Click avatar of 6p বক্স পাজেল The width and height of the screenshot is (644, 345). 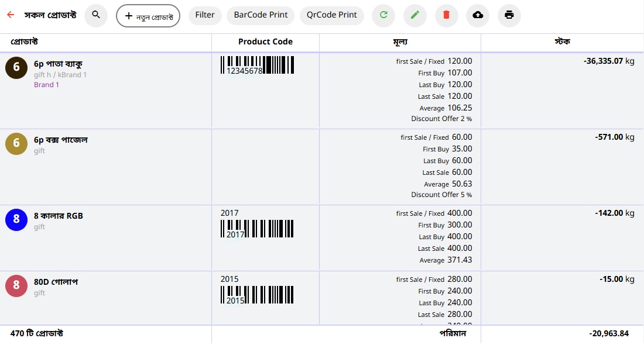click(x=16, y=144)
